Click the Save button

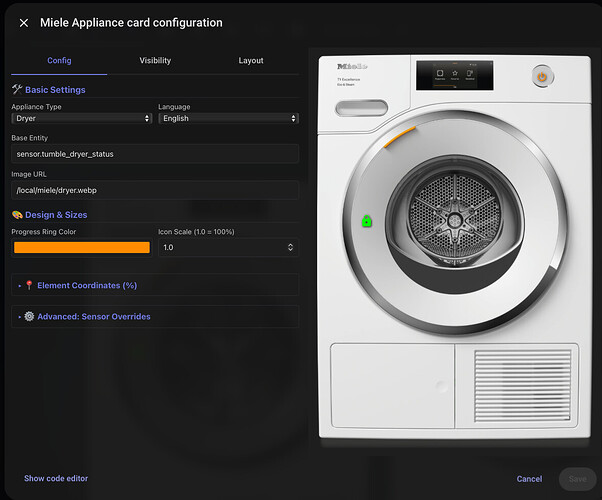(x=577, y=479)
